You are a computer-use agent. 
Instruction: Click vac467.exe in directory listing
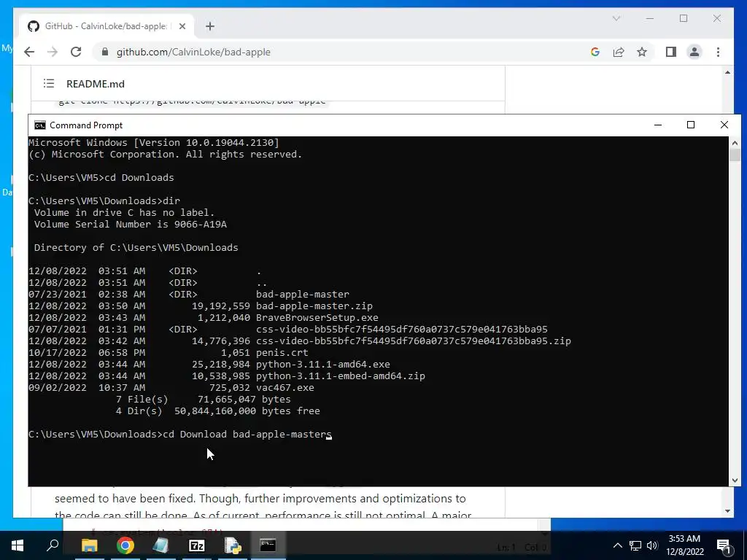click(285, 388)
